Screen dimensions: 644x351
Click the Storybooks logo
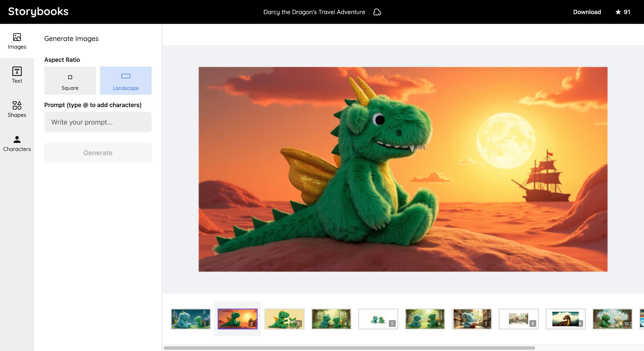click(x=38, y=11)
